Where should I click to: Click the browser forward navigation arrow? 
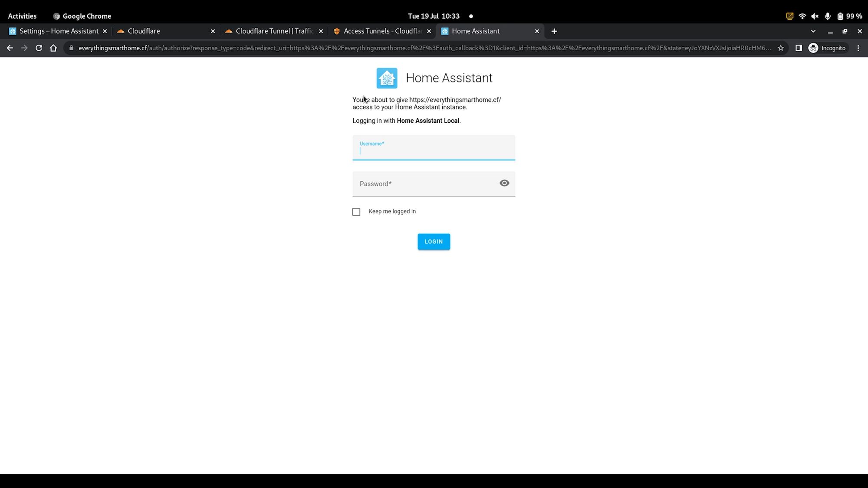24,48
